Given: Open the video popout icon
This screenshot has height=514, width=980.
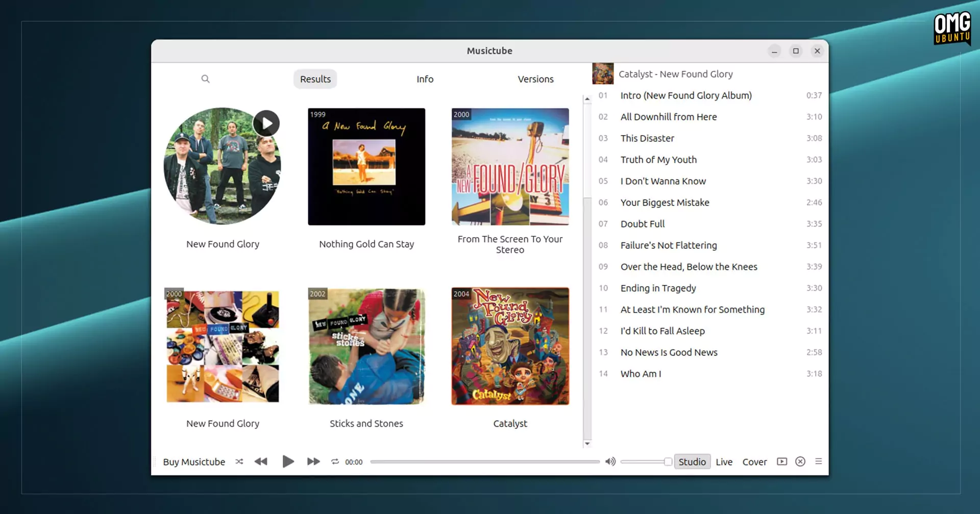Looking at the screenshot, I should (x=781, y=461).
